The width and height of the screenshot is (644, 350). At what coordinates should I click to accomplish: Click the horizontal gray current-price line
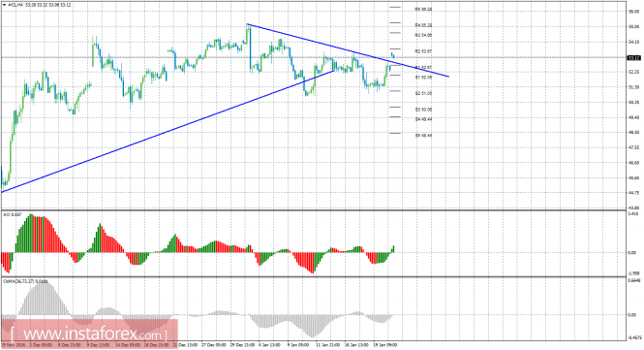click(x=312, y=57)
